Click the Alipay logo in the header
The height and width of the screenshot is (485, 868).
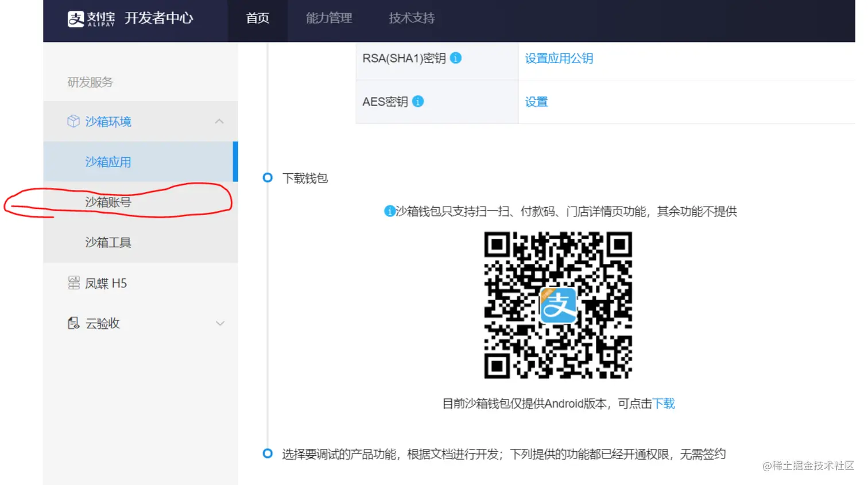(91, 18)
